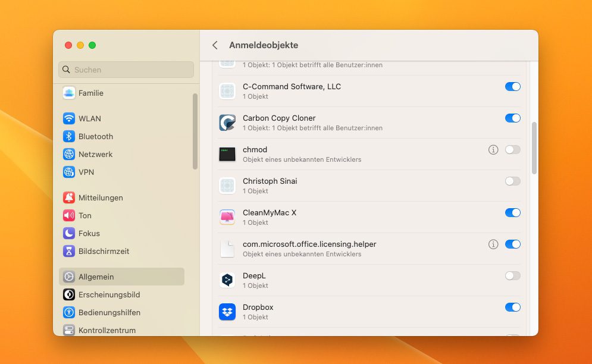
Task: Minimize the settings window
Action: coord(80,45)
